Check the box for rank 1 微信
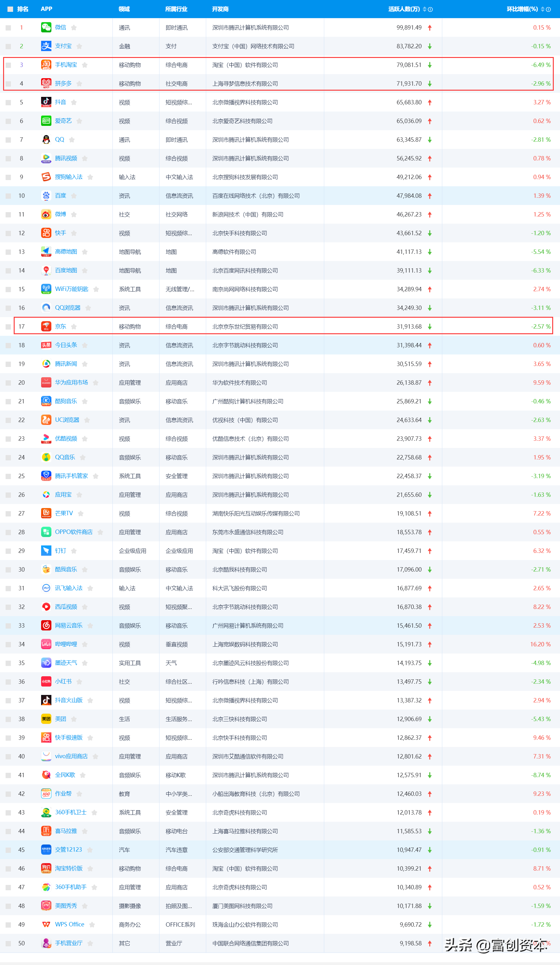The image size is (560, 965). tap(8, 28)
